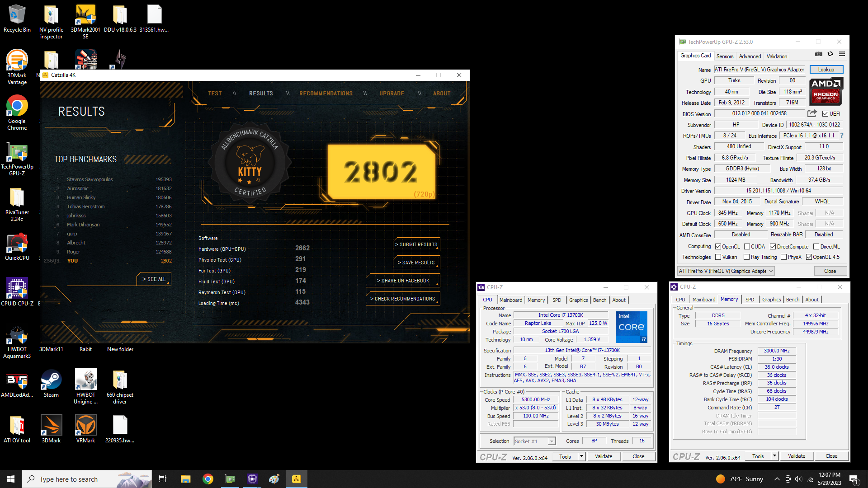Open HWBOT Aquamark3 desktop icon
The image size is (868, 488).
click(x=17, y=342)
